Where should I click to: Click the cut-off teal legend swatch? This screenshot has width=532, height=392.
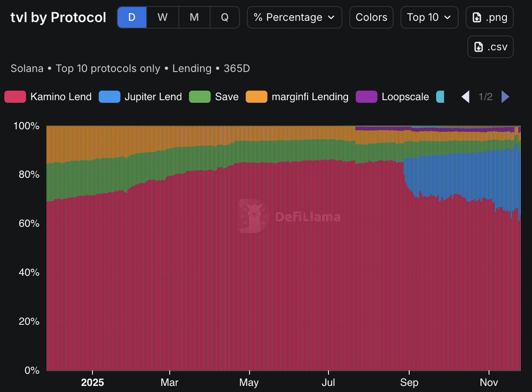click(440, 97)
